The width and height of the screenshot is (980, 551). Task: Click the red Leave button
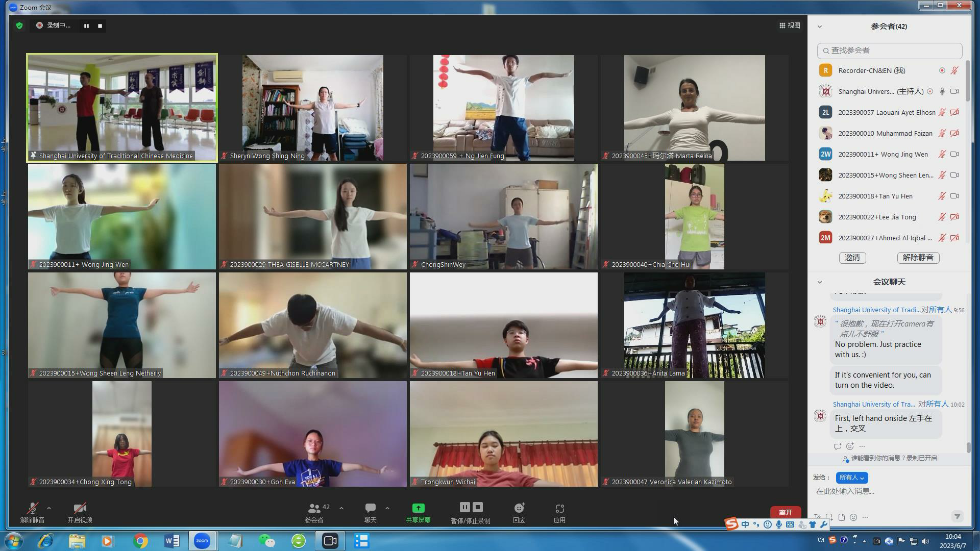pyautogui.click(x=785, y=512)
